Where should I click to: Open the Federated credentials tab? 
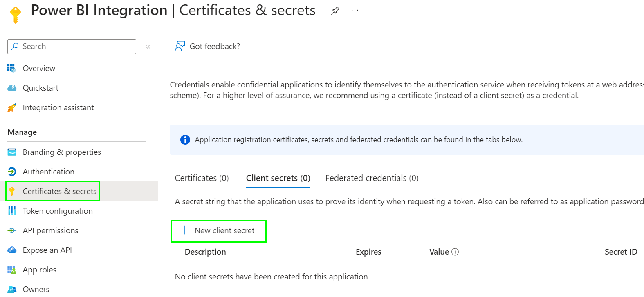pos(371,178)
